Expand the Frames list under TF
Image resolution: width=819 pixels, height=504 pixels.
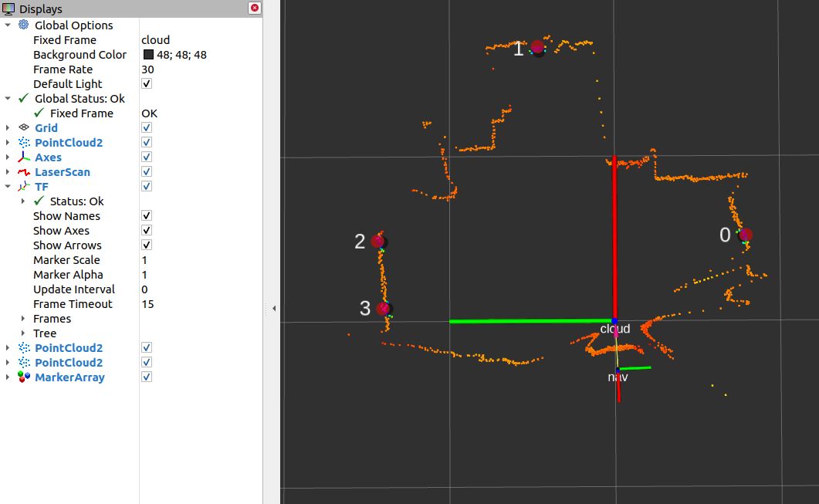(x=22, y=318)
